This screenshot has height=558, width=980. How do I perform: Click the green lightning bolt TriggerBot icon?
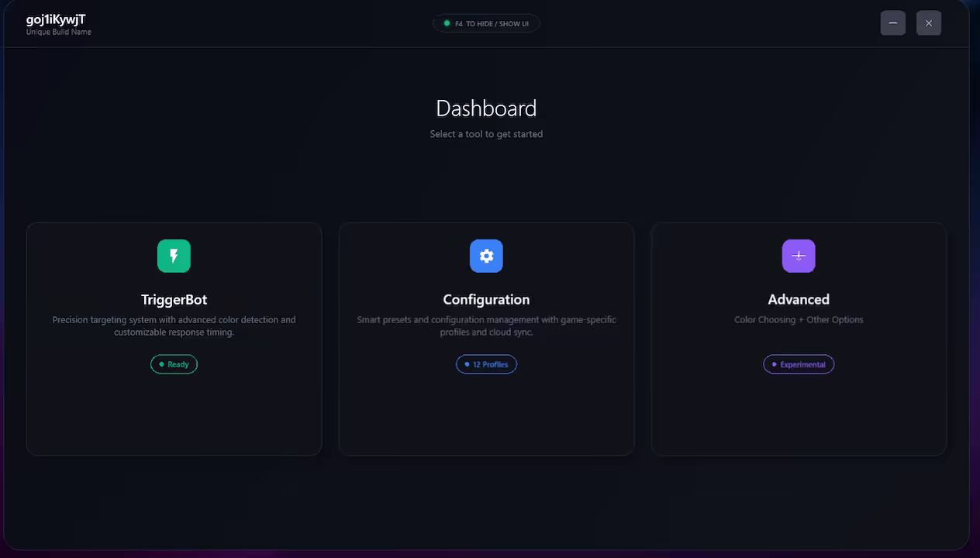[174, 256]
